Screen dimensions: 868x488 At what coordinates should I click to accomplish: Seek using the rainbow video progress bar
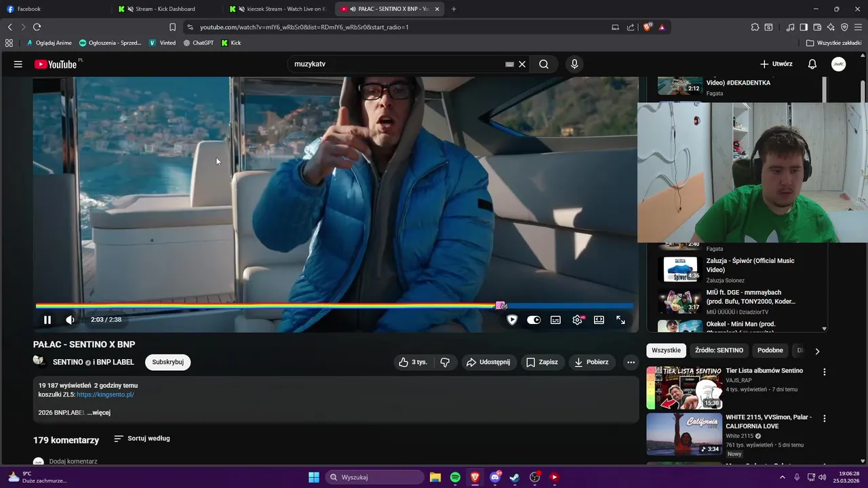tap(334, 306)
